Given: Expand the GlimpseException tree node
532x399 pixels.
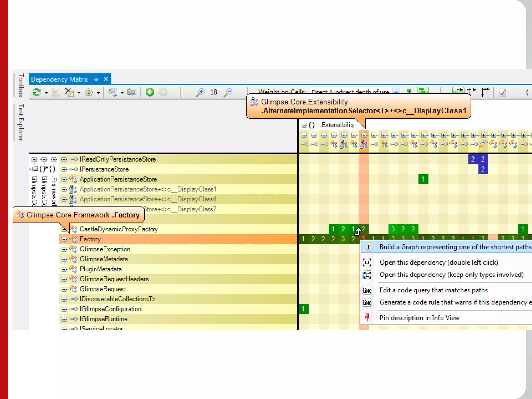Looking at the screenshot, I should pyautogui.click(x=64, y=249).
